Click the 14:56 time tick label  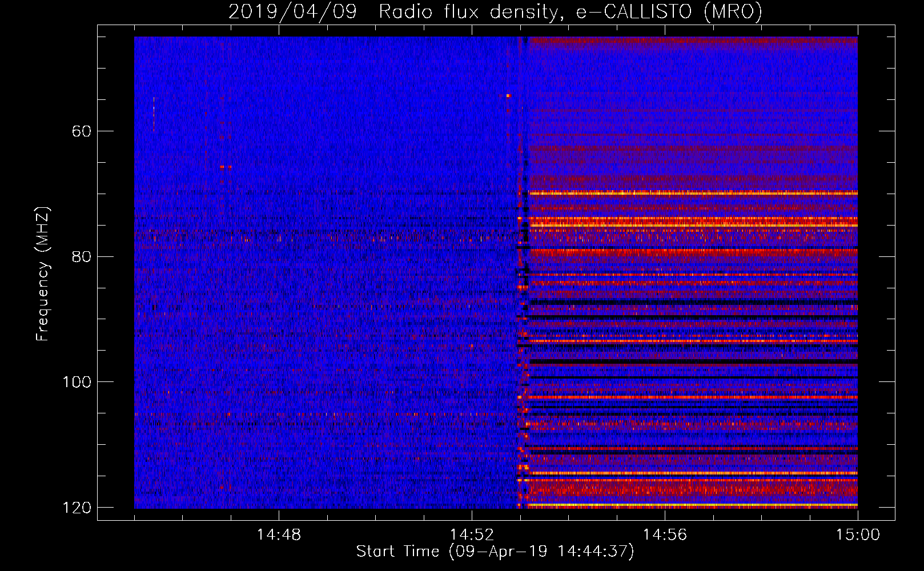(x=665, y=535)
